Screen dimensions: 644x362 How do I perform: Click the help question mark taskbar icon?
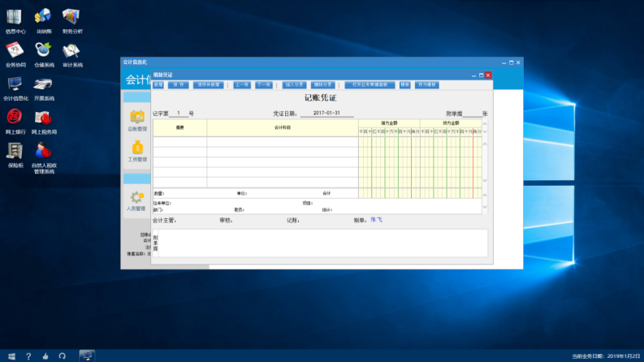(28, 356)
